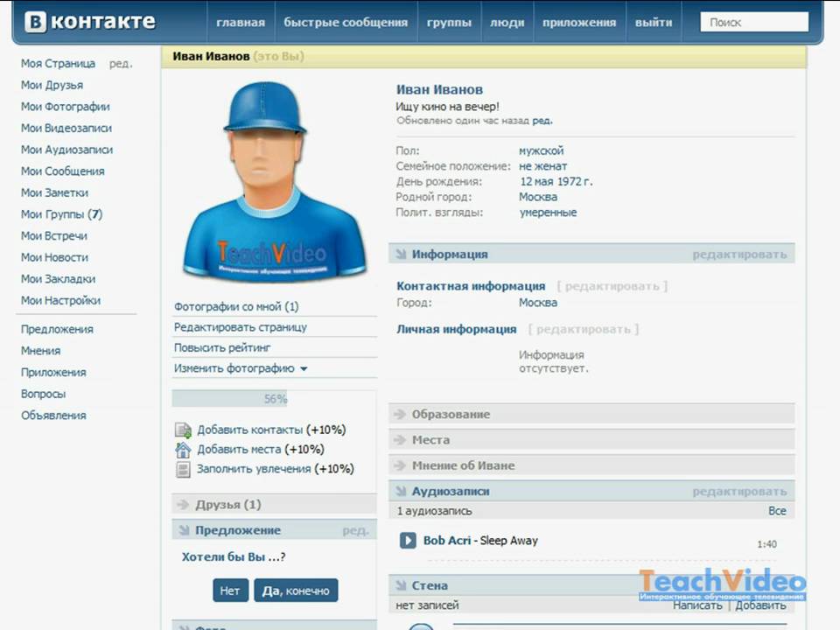Collapse the Информация section arrow

tap(401, 255)
